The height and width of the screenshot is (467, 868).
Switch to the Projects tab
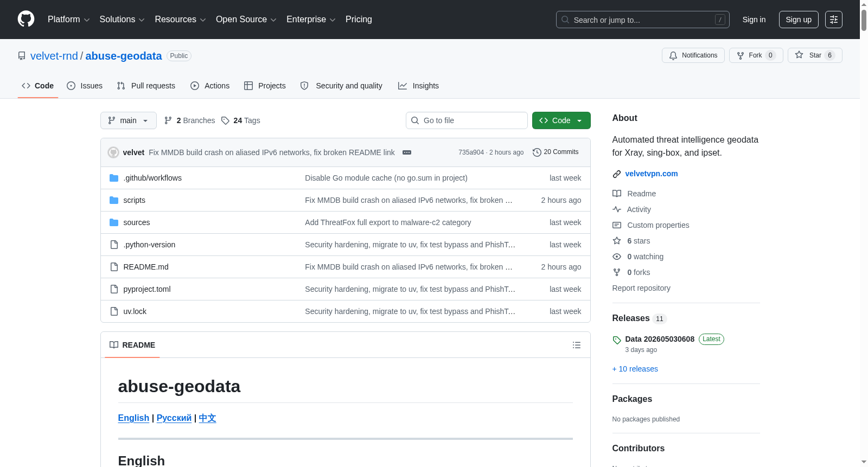coord(265,86)
